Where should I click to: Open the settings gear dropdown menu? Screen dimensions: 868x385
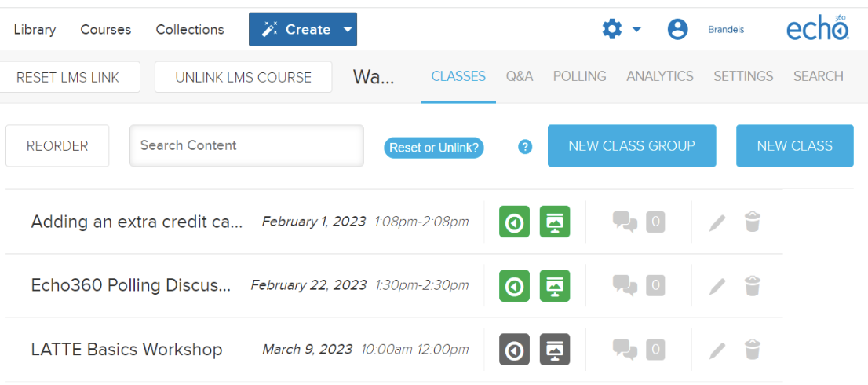point(621,29)
